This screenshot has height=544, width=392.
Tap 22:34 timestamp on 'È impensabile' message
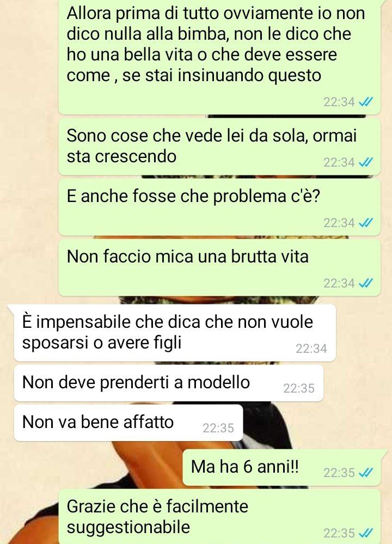coord(311,349)
